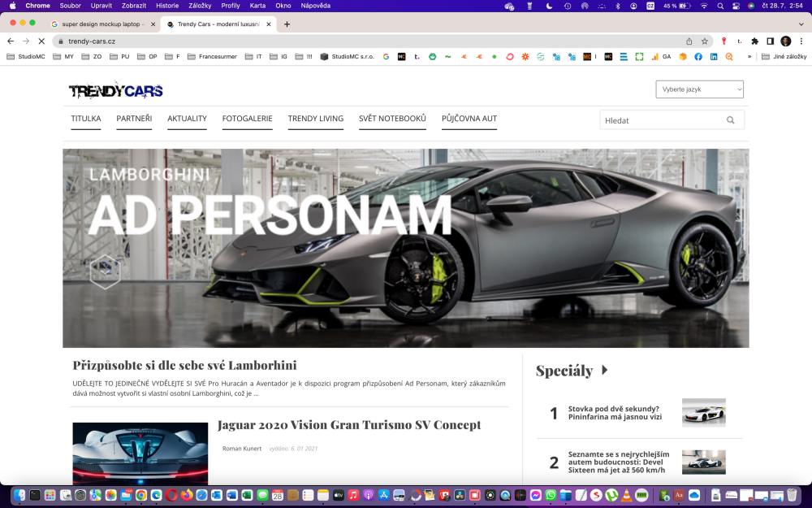Open the Přizpůsobte si Lamborhini article headline
This screenshot has height=508, width=812.
[186, 365]
